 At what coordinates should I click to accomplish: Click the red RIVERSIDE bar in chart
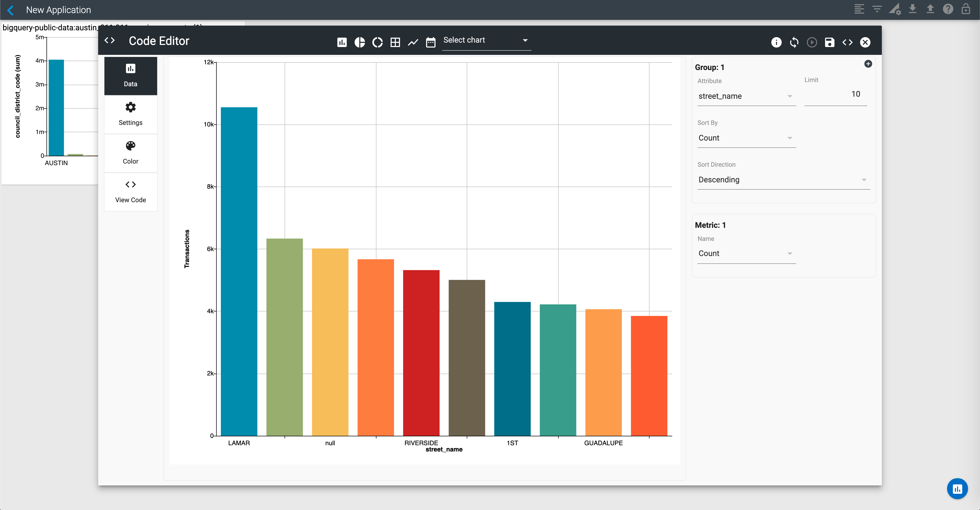421,353
